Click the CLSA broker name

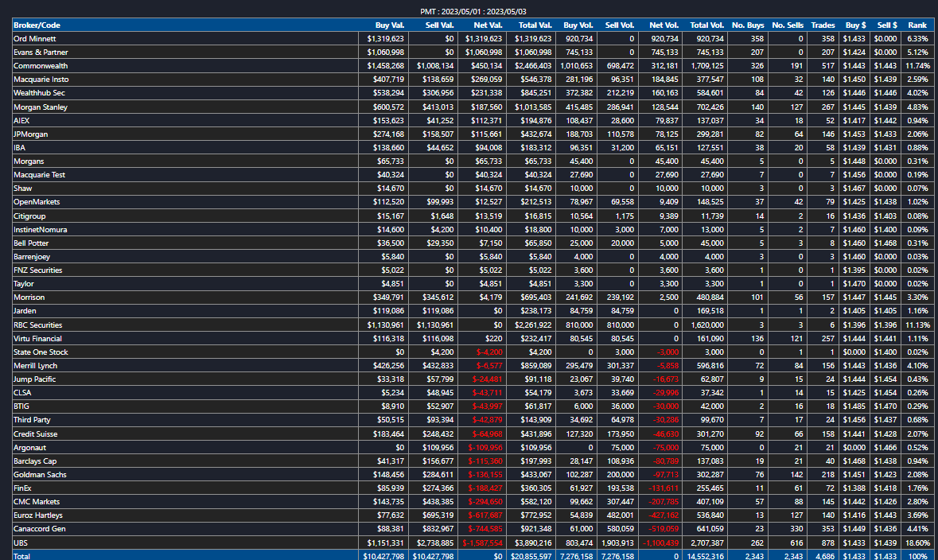(22, 392)
